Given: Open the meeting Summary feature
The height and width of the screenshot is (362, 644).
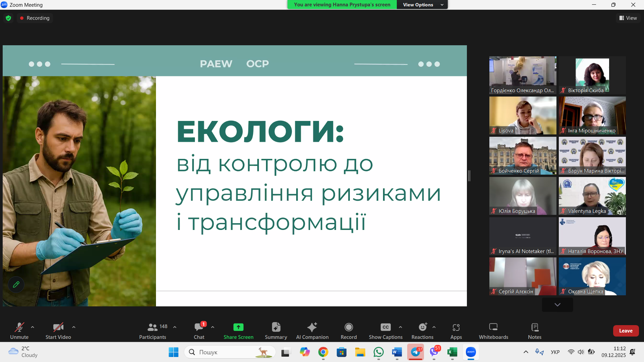Looking at the screenshot, I should point(276,330).
